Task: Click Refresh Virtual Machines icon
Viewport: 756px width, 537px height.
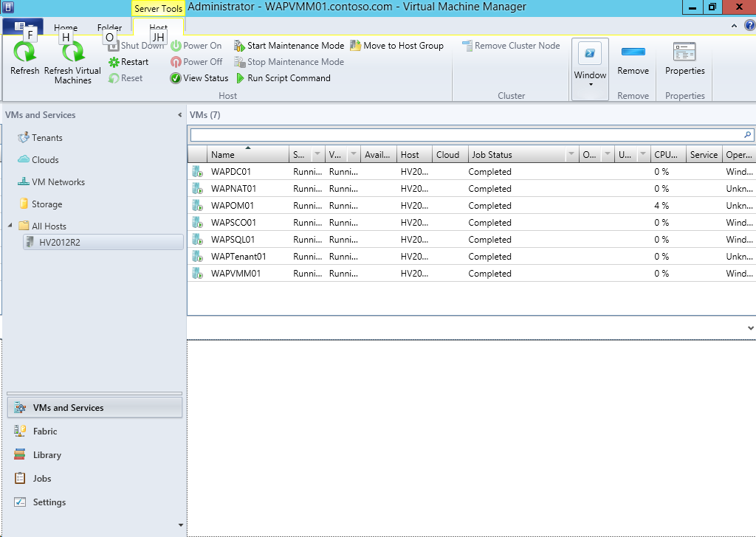Action: coord(73,52)
